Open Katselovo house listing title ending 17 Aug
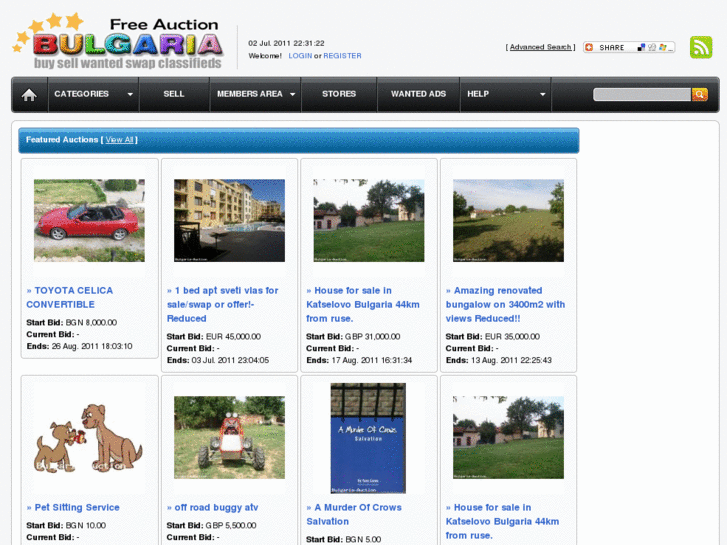Viewport: 727px width, 545px height. (x=363, y=304)
